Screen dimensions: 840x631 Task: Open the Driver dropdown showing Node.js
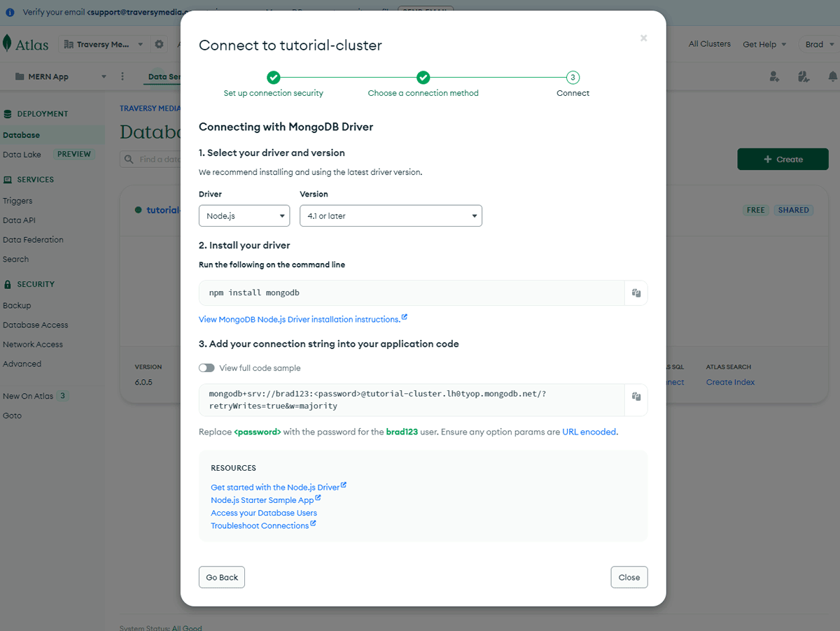click(244, 216)
